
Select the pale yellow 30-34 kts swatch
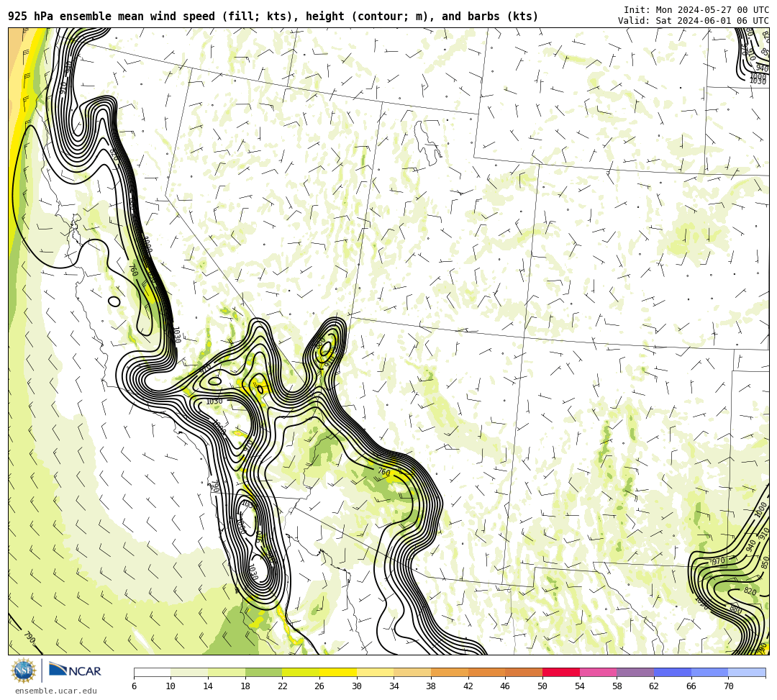375,673
